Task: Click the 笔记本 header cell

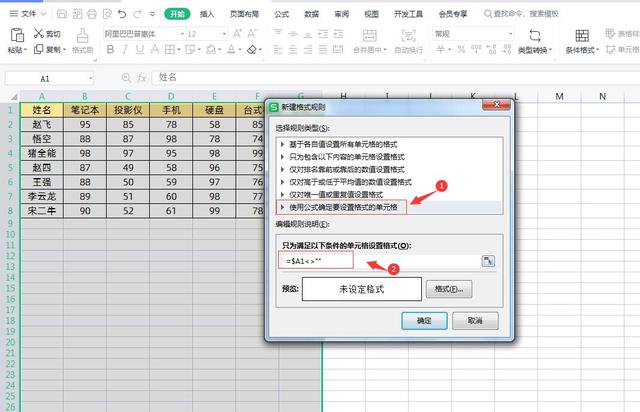Action: tap(85, 110)
